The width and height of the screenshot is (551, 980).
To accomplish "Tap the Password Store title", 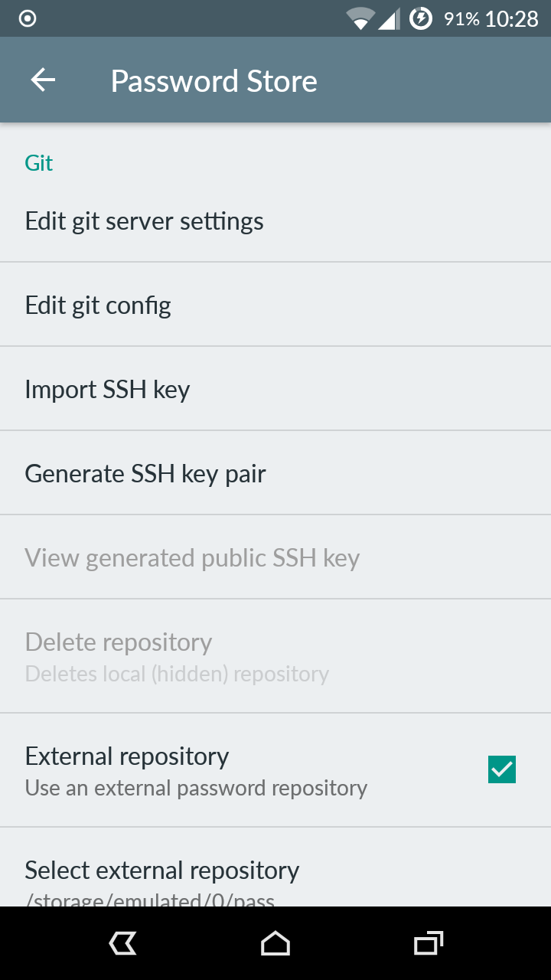I will 214,81.
